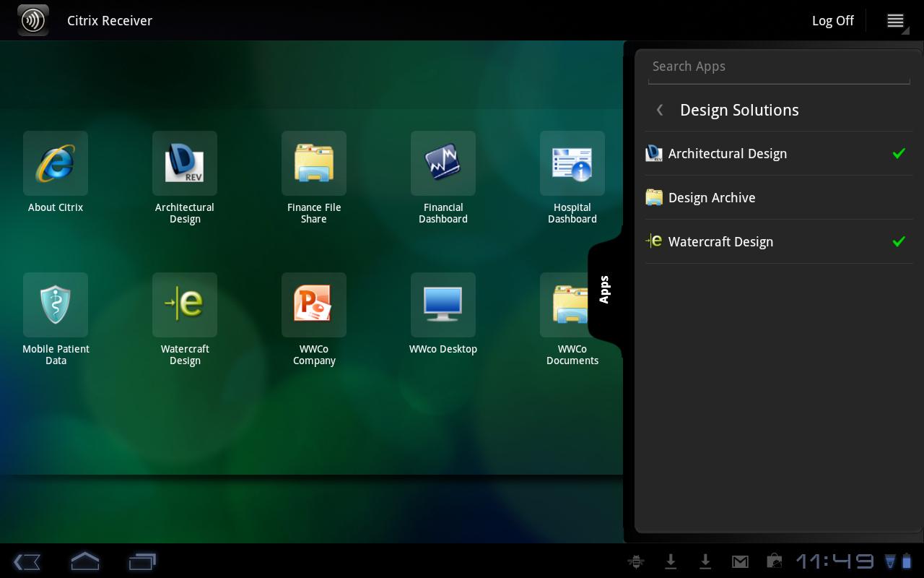Click the Watercraft Design icon in the list
This screenshot has height=578, width=924.
(654, 241)
